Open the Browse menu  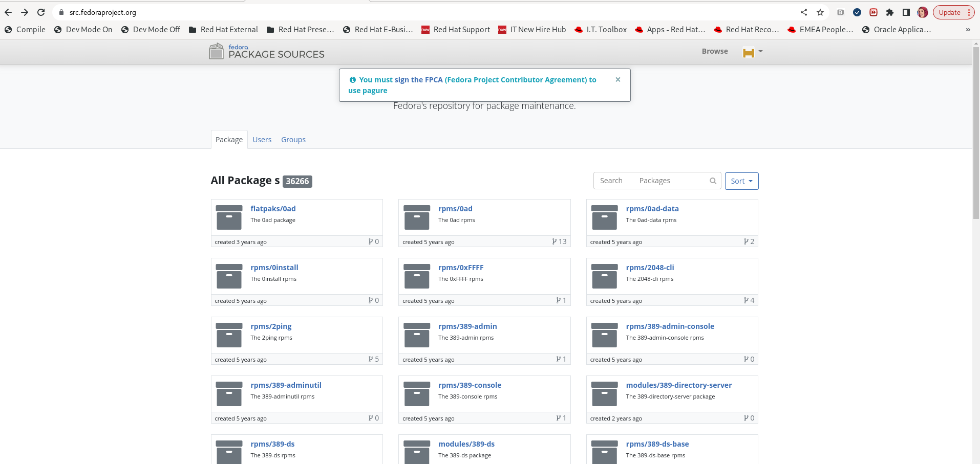[x=715, y=51]
